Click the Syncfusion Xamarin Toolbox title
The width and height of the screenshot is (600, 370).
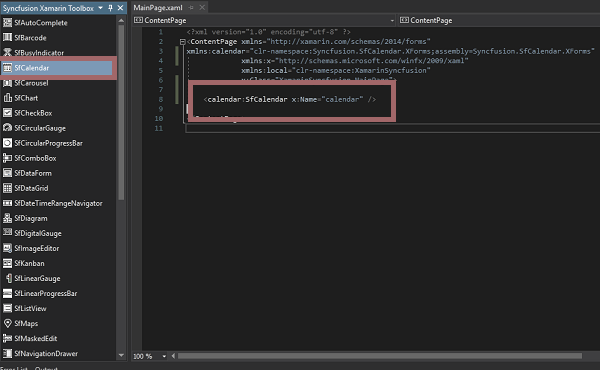pyautogui.click(x=48, y=8)
